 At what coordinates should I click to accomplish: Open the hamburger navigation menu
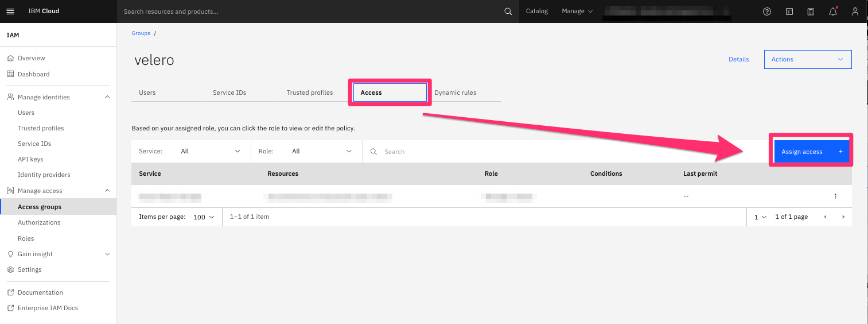(x=10, y=11)
